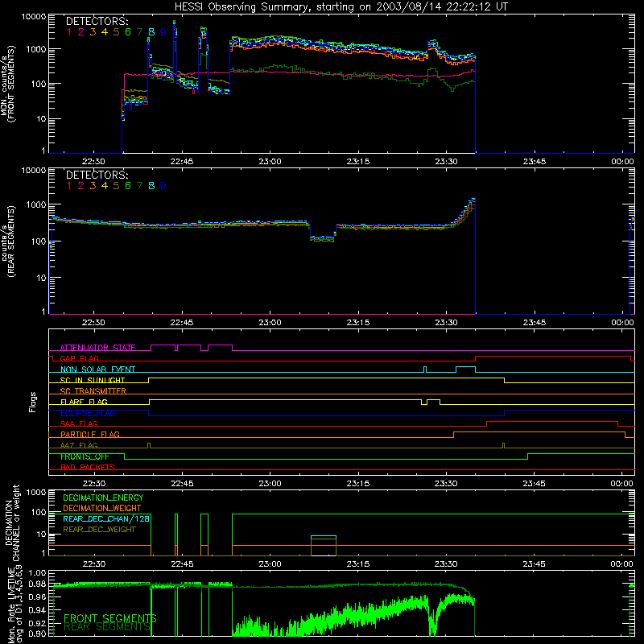Screen dimensions: 644x644
Task: Select red detector 1 in rear segments legend
Action: pos(69,186)
